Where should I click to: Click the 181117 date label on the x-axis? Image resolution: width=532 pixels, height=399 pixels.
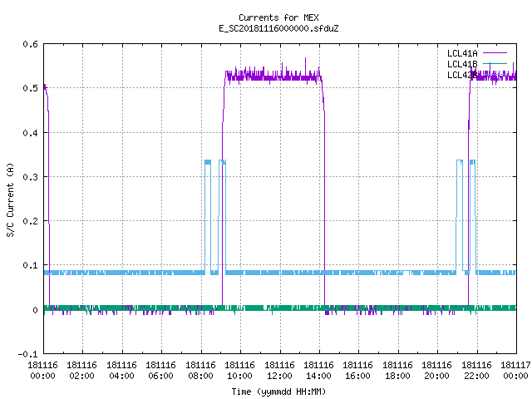(x=515, y=365)
